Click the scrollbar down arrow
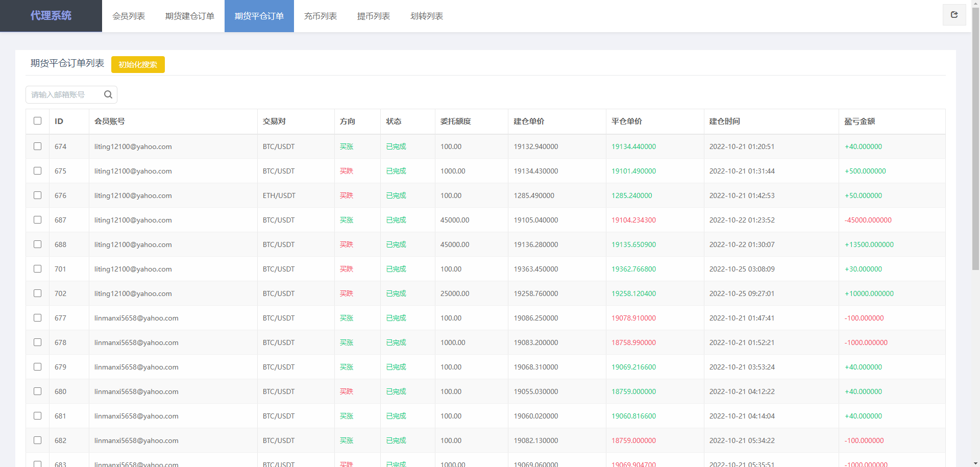980x467 pixels. click(x=975, y=462)
